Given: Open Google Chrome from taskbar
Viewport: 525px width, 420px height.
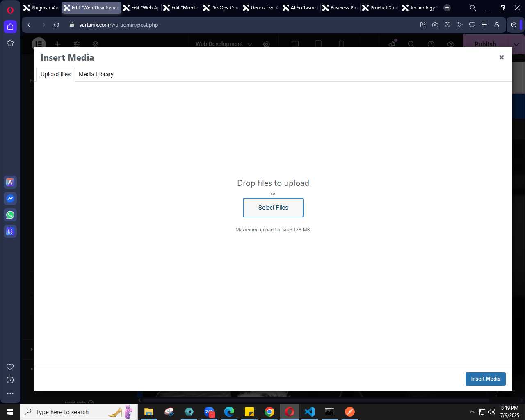Looking at the screenshot, I should [269, 412].
